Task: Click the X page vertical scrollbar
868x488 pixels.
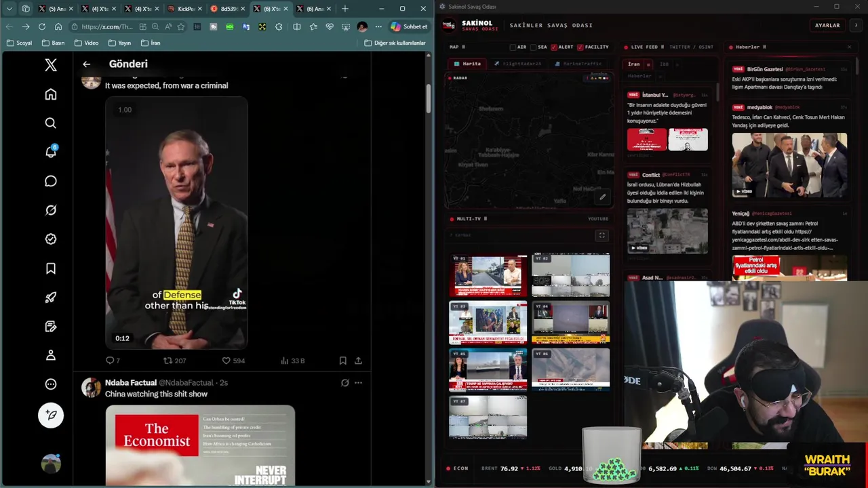Action: pos(428,98)
